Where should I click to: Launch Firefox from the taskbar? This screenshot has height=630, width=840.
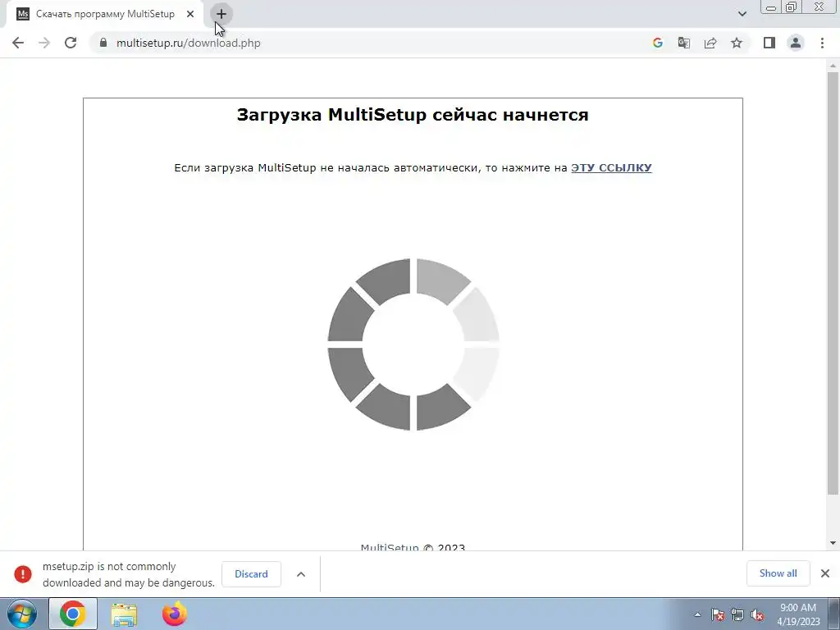[x=175, y=614]
